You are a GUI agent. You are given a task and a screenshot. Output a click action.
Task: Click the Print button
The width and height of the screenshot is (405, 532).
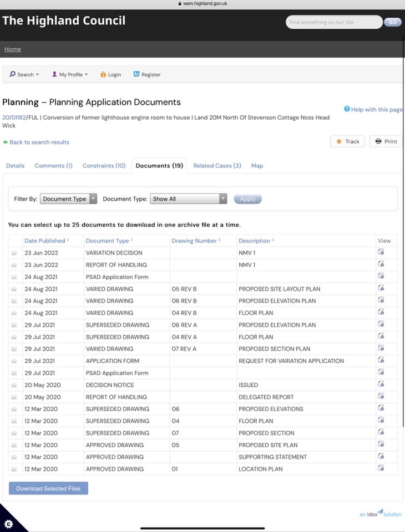(x=386, y=141)
